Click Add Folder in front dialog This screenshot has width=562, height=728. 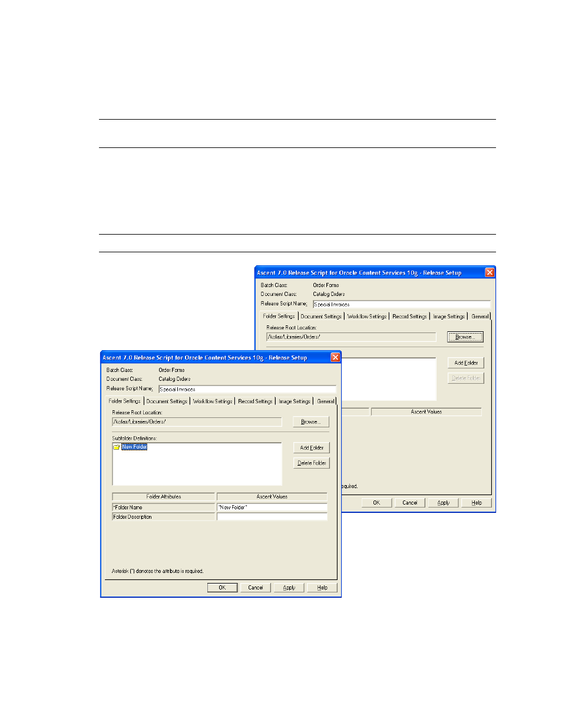click(x=312, y=448)
